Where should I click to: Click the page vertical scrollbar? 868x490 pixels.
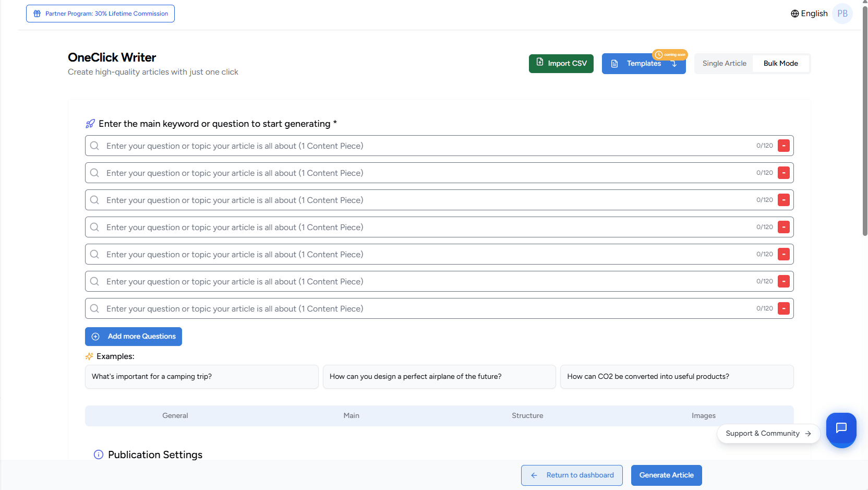(x=864, y=120)
